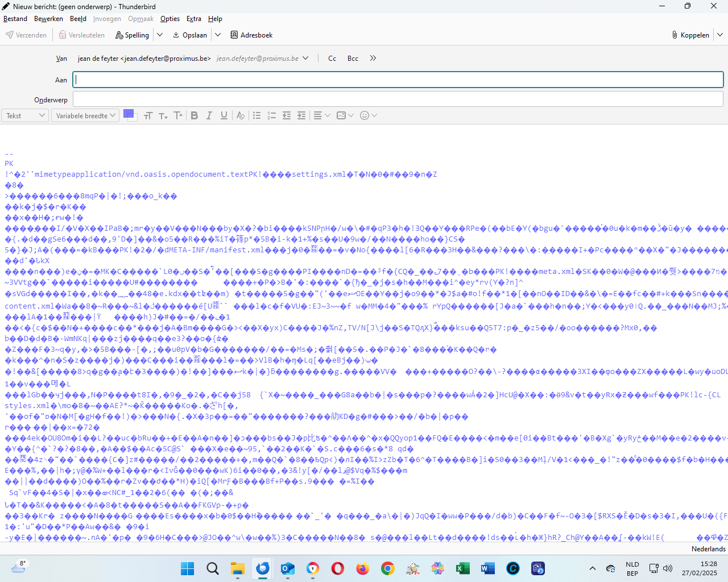728x582 pixels.
Task: Show hidden system tray icons
Action: tap(593, 568)
